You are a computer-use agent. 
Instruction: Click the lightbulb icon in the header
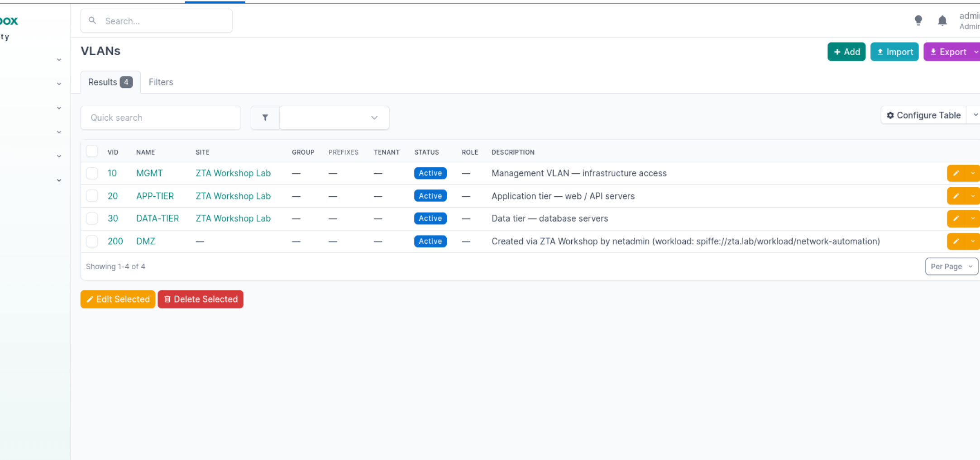918,21
